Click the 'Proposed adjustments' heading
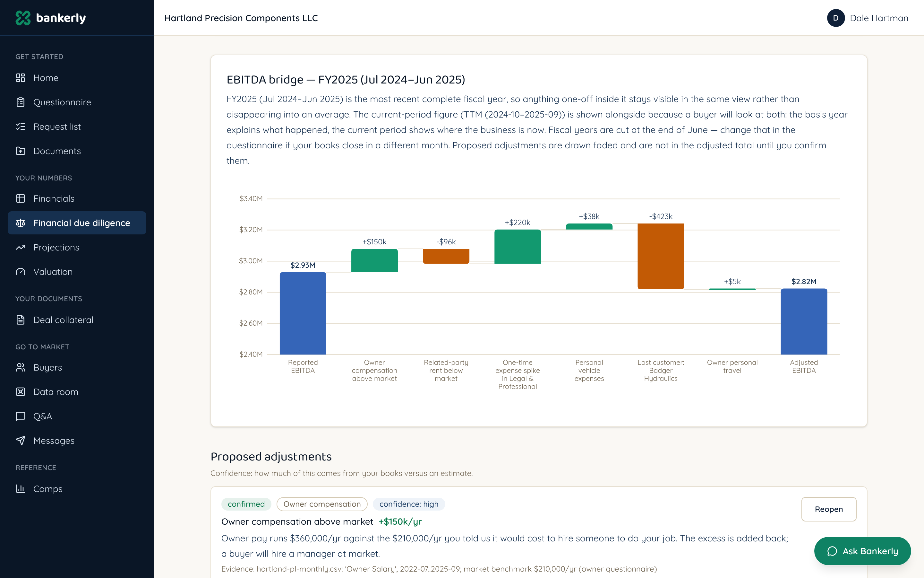Screen dimensions: 924x578 (271, 456)
